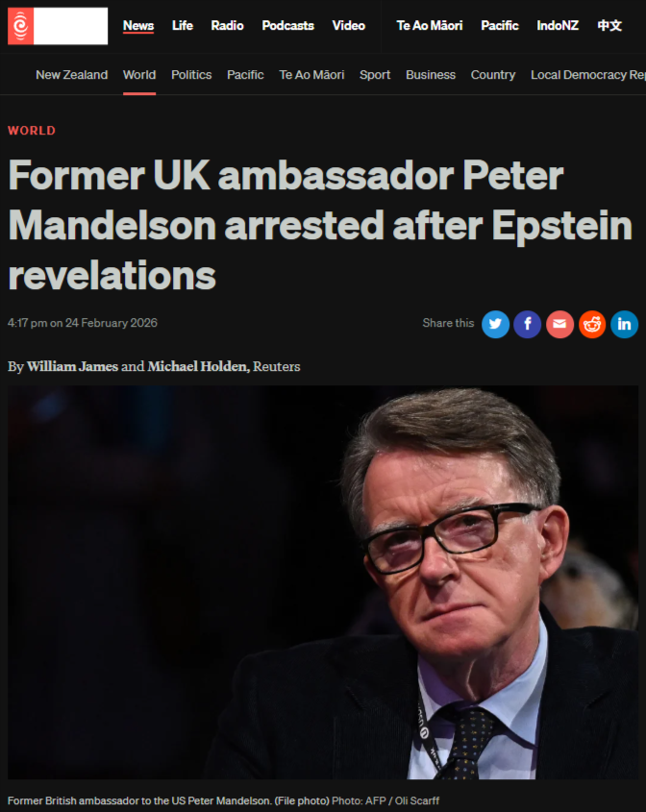
Task: Select the Politics tab
Action: [191, 75]
